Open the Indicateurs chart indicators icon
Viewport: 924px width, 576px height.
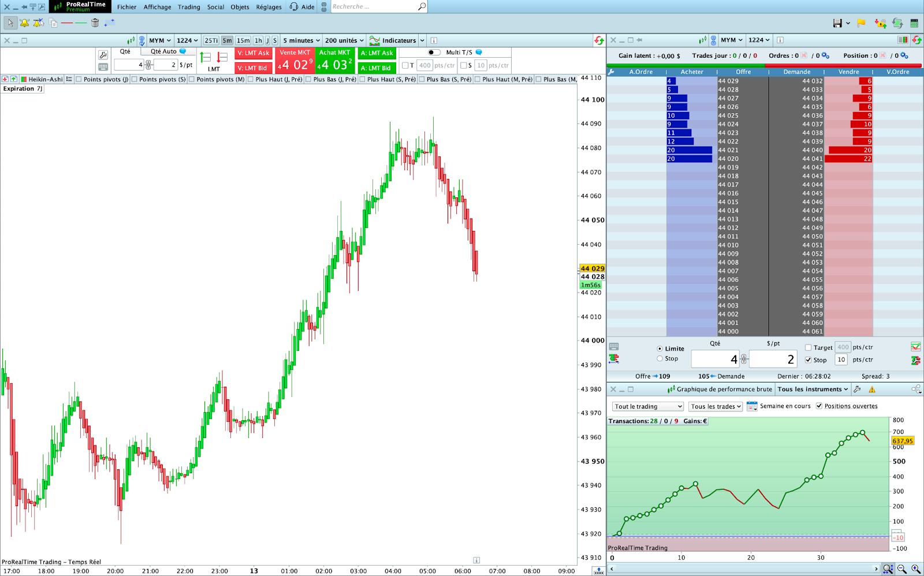click(375, 40)
